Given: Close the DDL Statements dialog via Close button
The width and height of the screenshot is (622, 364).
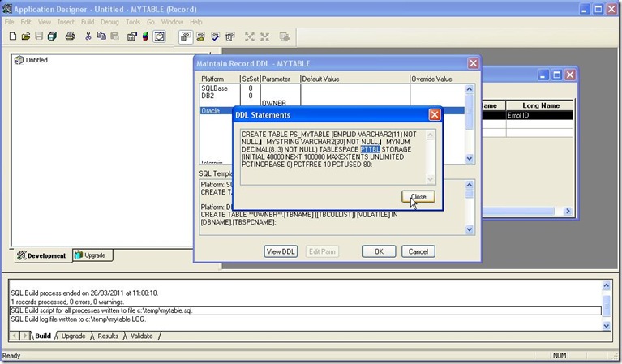Looking at the screenshot, I should [x=418, y=197].
